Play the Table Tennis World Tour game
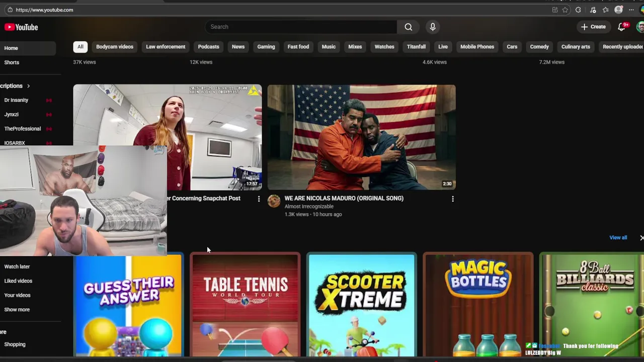 point(245,305)
